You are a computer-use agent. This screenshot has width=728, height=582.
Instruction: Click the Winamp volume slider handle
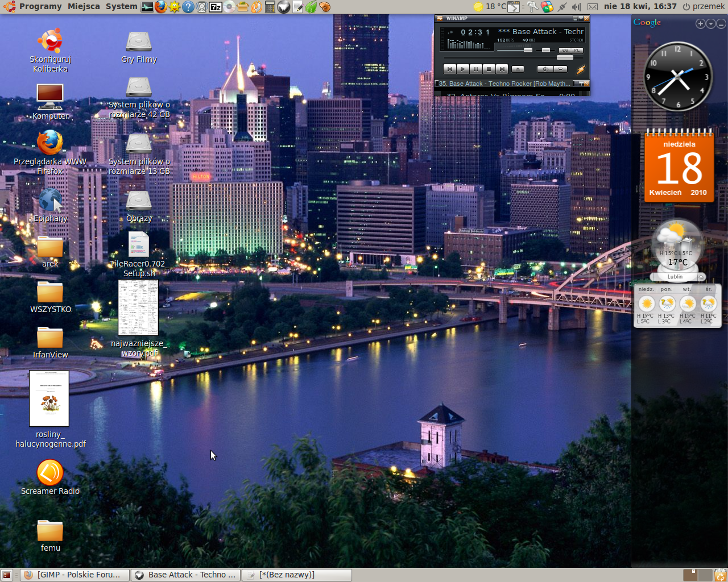[528, 50]
